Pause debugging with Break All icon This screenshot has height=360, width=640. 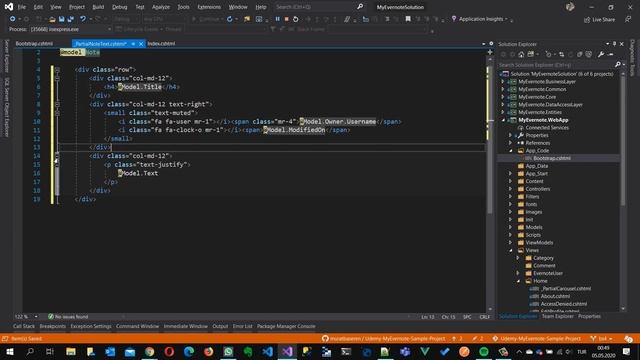point(278,19)
